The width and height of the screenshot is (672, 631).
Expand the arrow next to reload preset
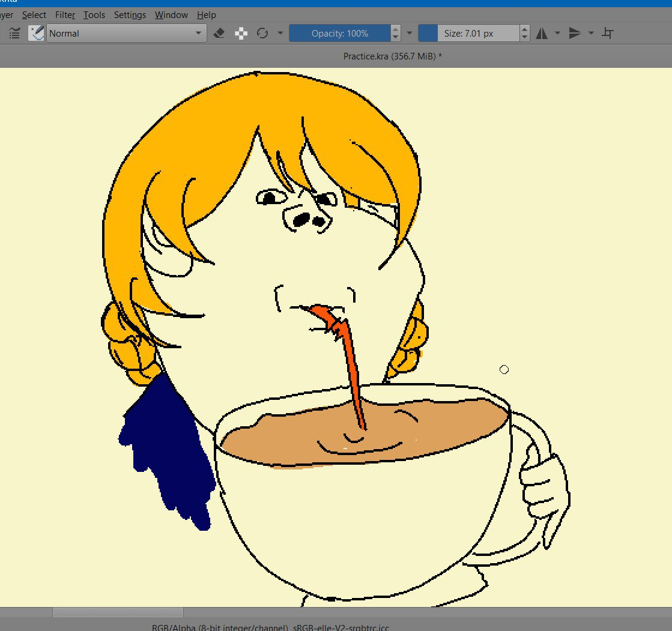point(280,33)
